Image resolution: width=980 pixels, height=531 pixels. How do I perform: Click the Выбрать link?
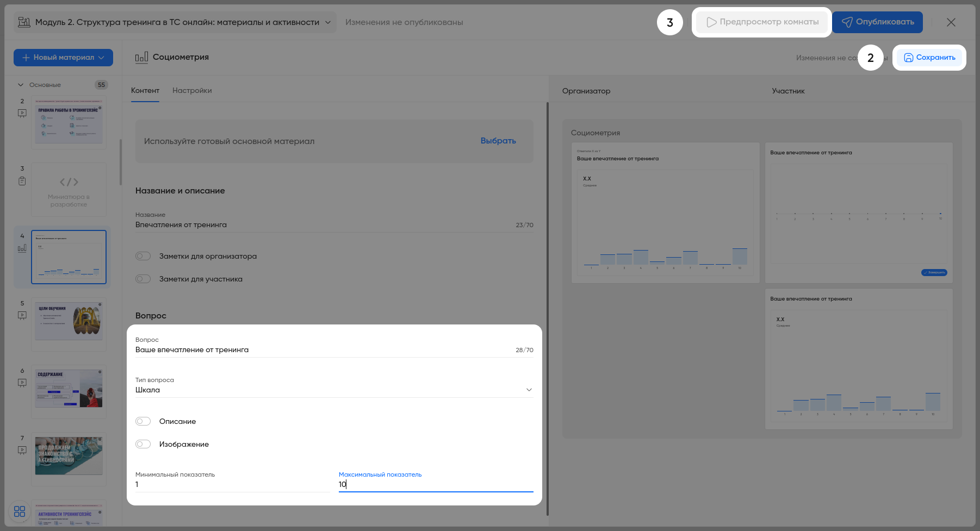(x=498, y=141)
